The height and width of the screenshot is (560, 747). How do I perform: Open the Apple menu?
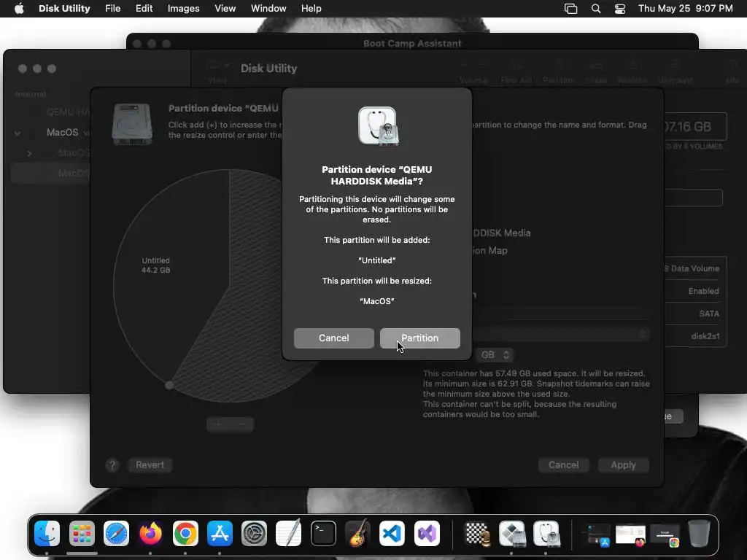tap(19, 9)
